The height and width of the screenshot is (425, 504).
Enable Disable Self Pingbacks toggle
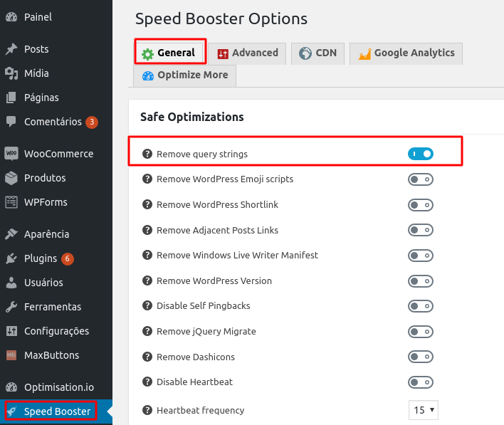pos(421,306)
